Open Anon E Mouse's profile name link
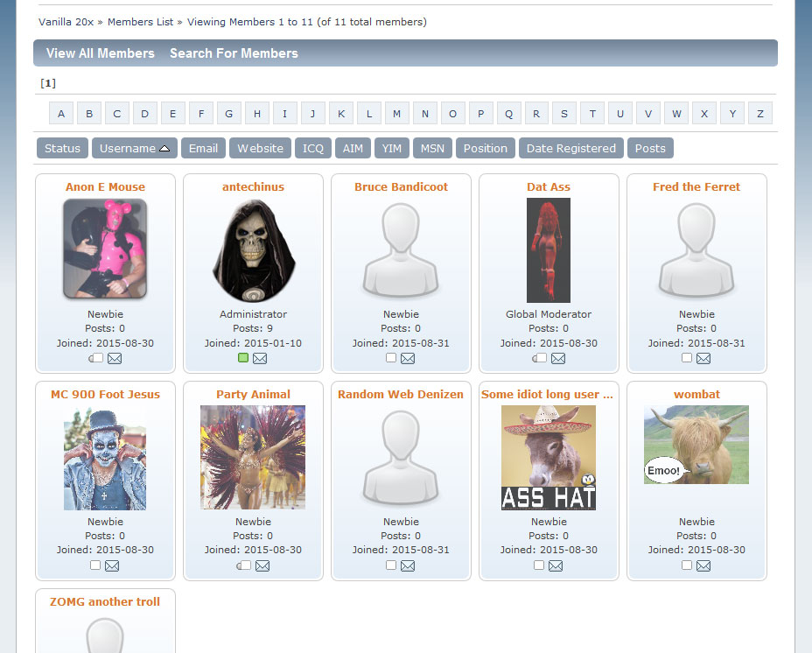Image resolution: width=812 pixels, height=653 pixels. pos(105,187)
